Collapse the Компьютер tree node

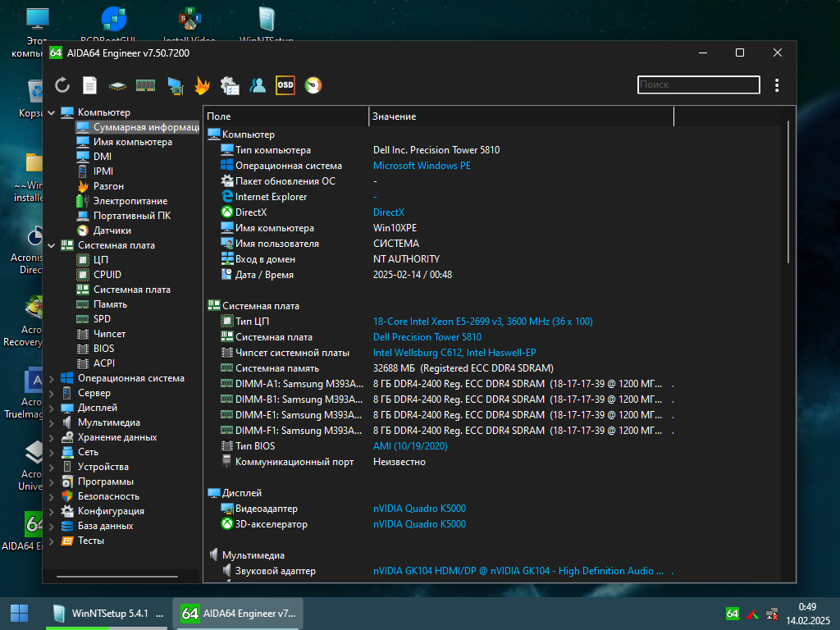pos(52,112)
